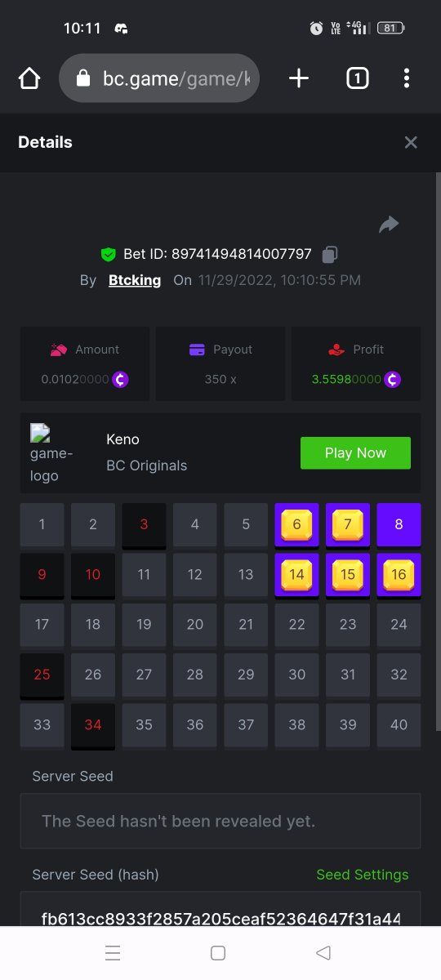441x980 pixels.
Task: Copy the Bet ID with the copy icon
Action: [329, 255]
